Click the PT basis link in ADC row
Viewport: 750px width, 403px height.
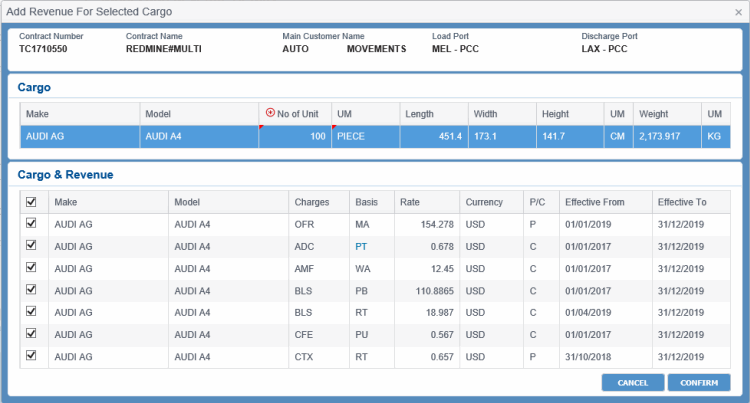[361, 247]
